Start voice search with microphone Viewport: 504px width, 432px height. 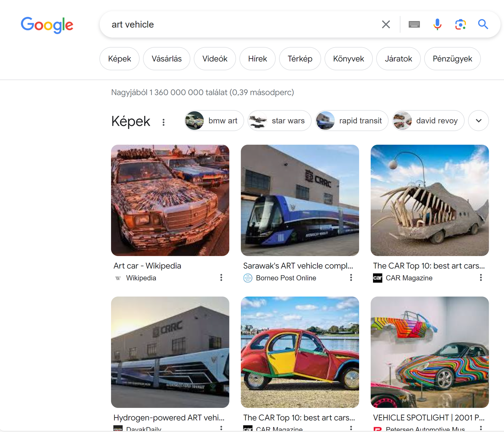point(437,24)
